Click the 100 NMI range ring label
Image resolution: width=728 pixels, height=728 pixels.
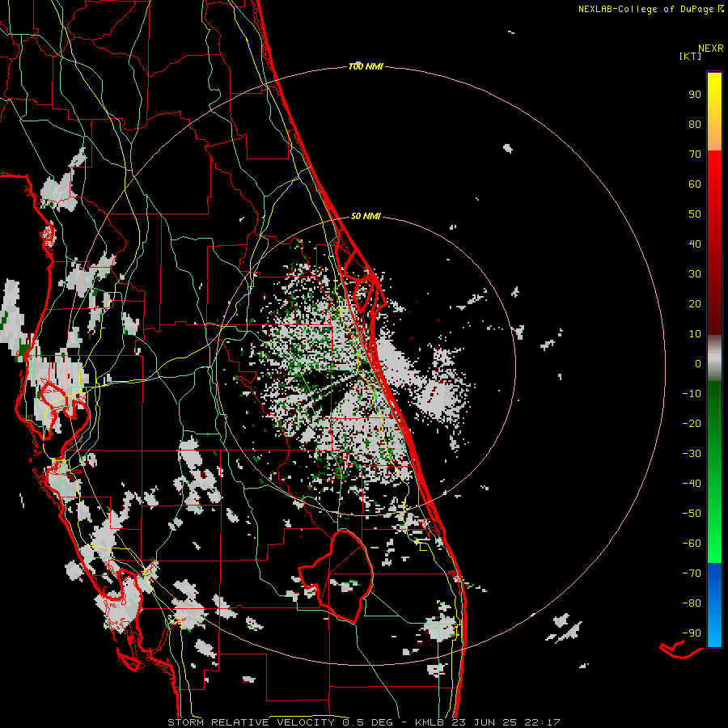[366, 67]
